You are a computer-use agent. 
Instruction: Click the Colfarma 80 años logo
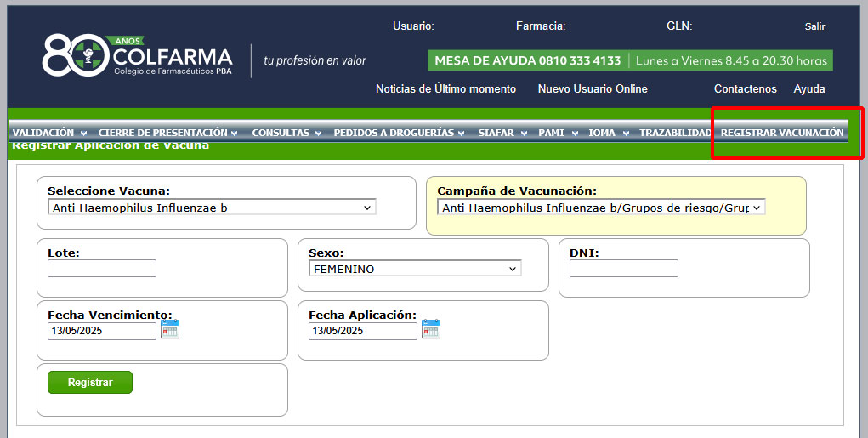point(137,54)
